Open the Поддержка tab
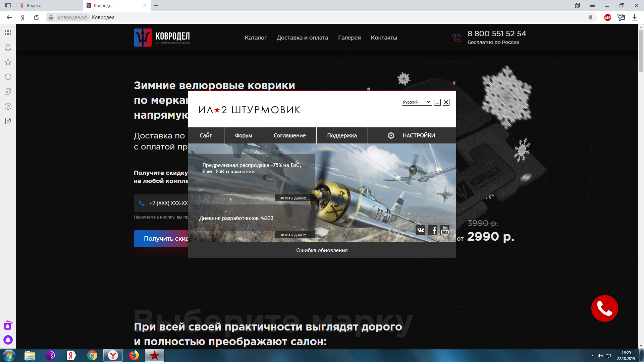 342,135
